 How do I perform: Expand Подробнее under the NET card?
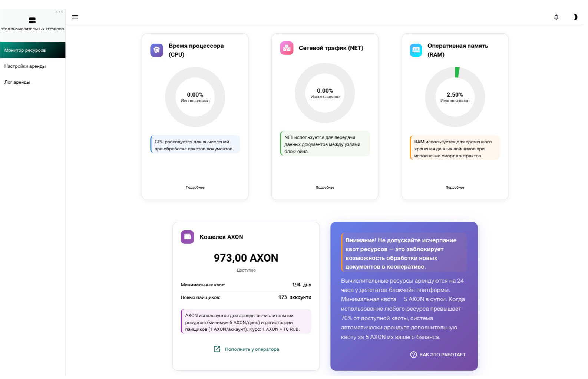coord(325,187)
